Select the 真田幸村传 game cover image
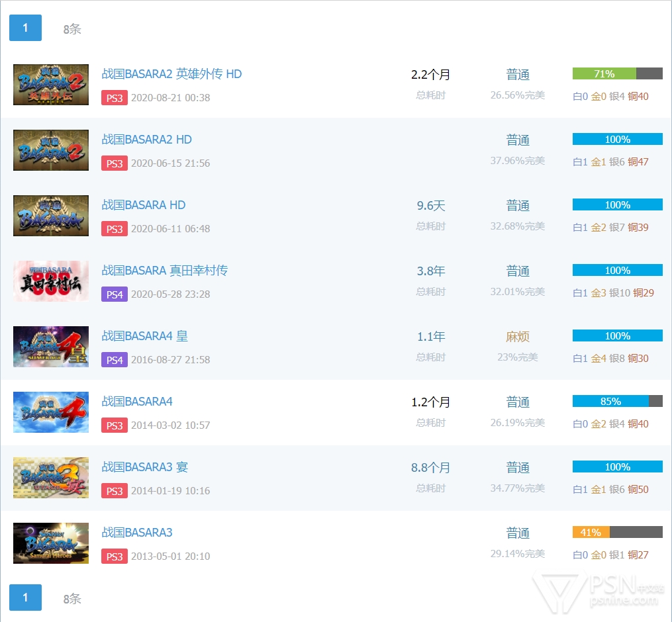This screenshot has height=622, width=672. 51,281
